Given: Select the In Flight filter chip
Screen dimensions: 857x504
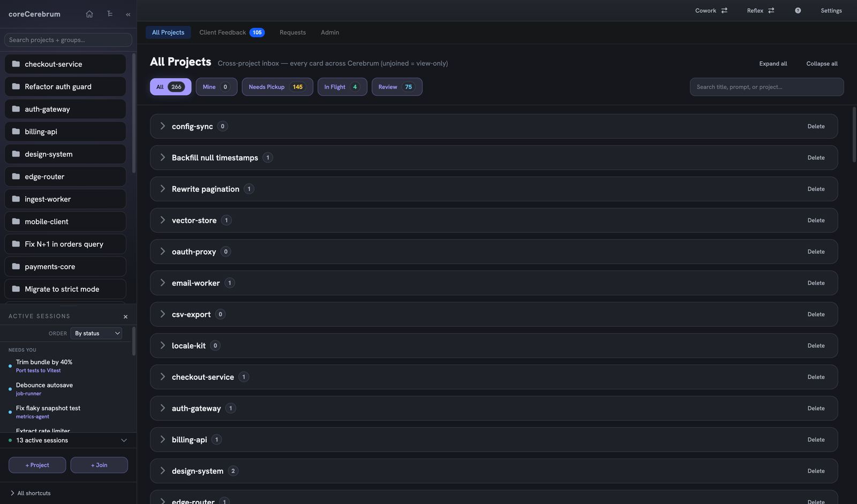Looking at the screenshot, I should point(342,87).
